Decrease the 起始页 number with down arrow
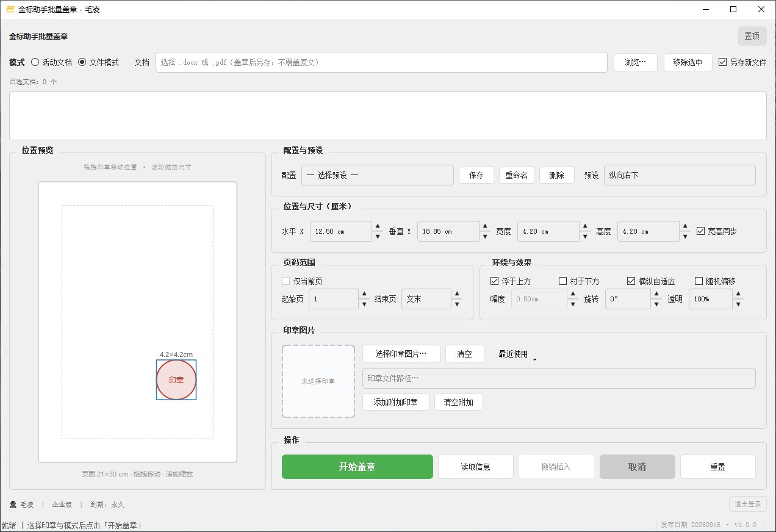The image size is (776, 532). click(x=364, y=304)
